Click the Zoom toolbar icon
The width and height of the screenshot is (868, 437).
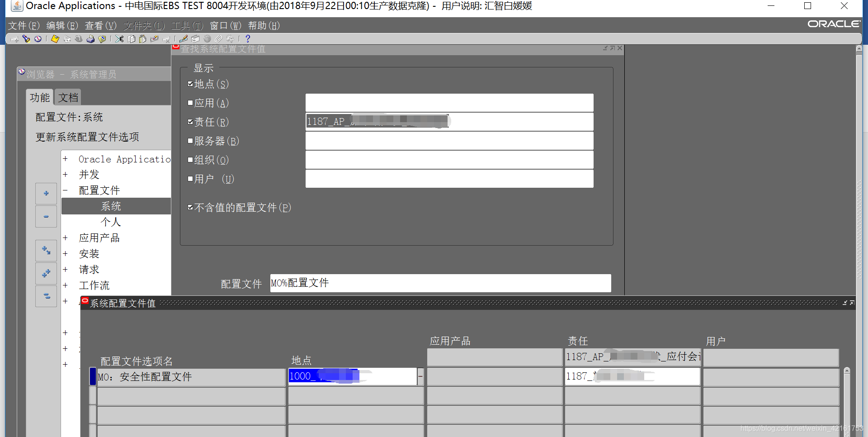pyautogui.click(x=195, y=39)
